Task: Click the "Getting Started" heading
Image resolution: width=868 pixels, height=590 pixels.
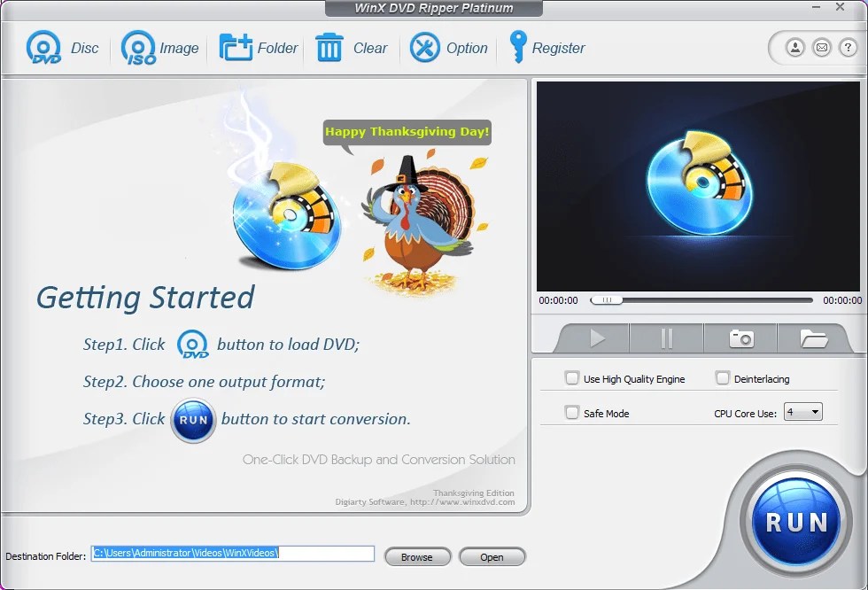Action: [x=145, y=298]
